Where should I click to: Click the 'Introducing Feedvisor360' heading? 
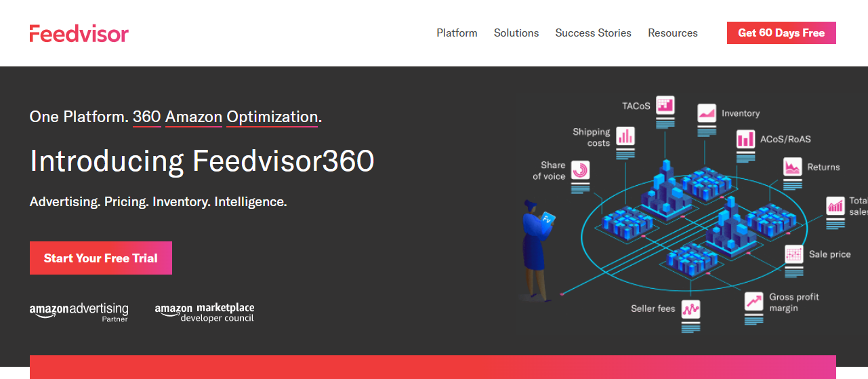coord(202,161)
